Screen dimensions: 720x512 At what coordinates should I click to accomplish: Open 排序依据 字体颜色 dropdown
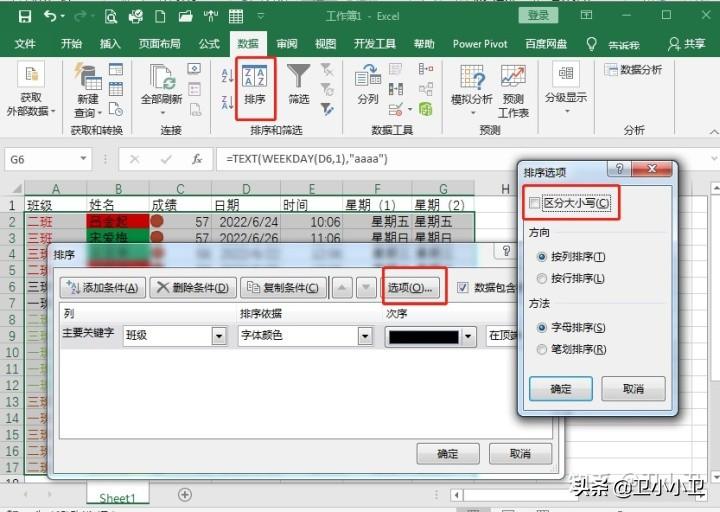click(365, 336)
